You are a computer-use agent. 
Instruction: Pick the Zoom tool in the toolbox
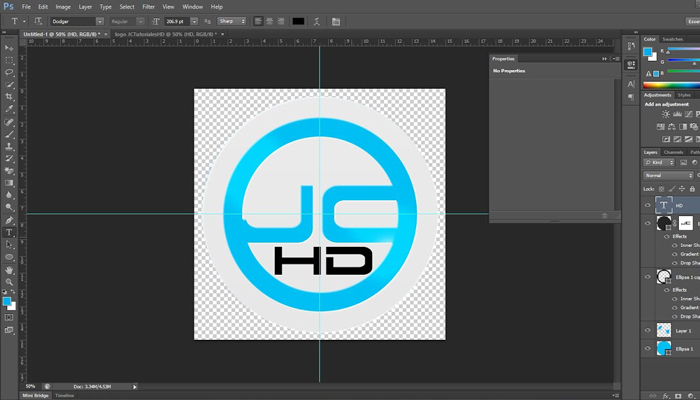point(10,283)
